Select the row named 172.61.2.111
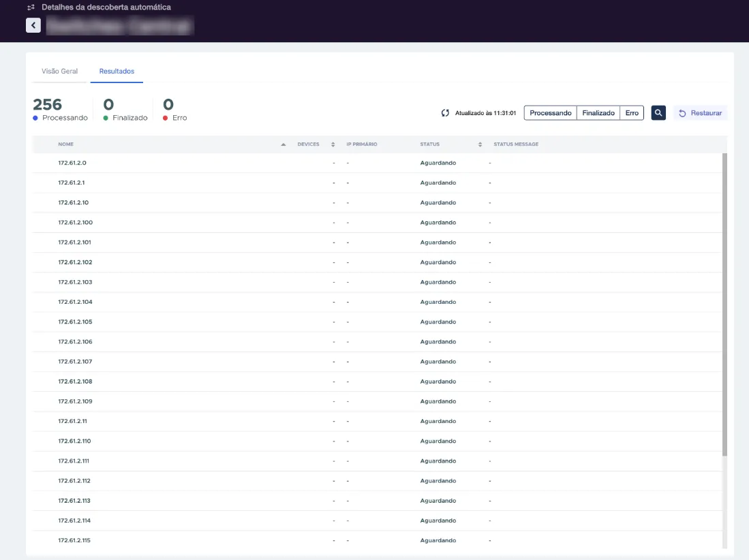Image resolution: width=749 pixels, height=560 pixels. pyautogui.click(x=378, y=461)
